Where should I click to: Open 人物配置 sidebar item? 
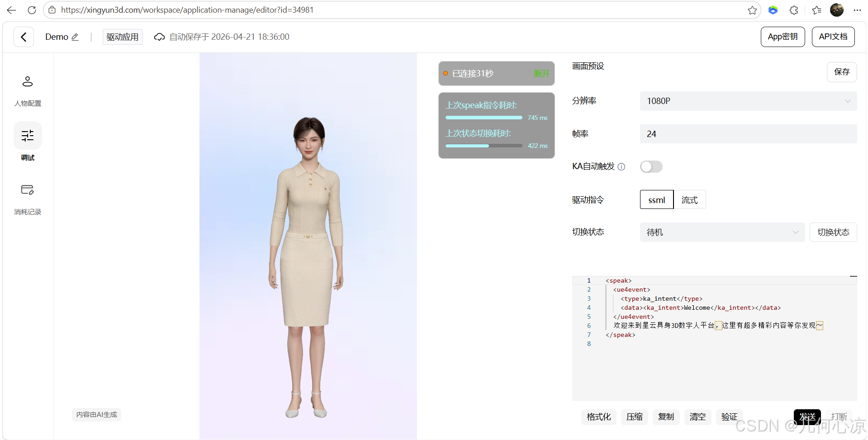click(x=28, y=90)
